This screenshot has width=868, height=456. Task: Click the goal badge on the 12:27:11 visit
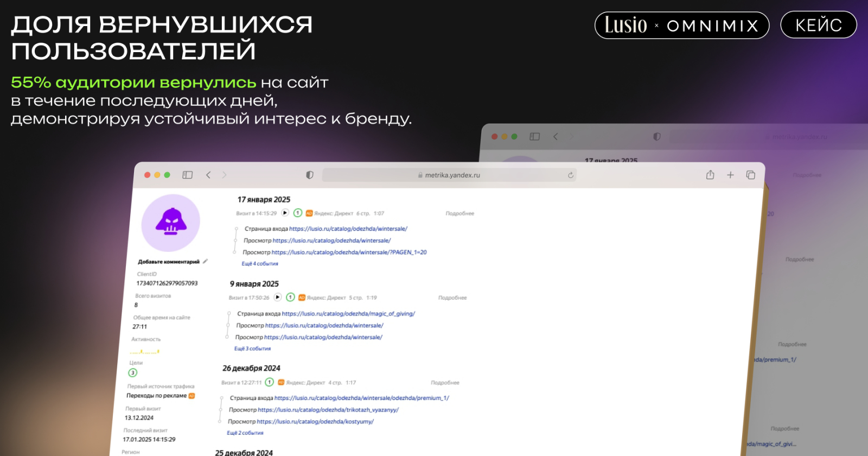click(x=270, y=382)
